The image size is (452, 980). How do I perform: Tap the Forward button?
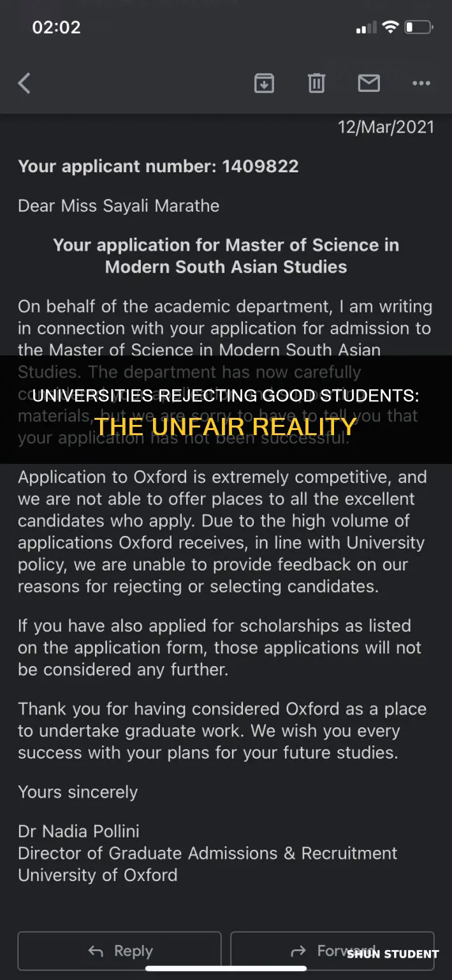coord(332,951)
